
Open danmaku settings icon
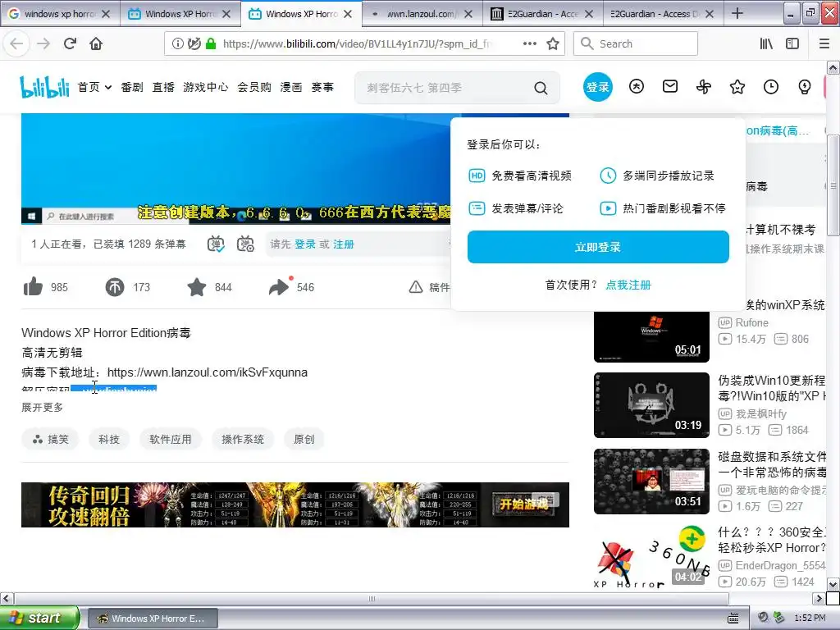245,244
